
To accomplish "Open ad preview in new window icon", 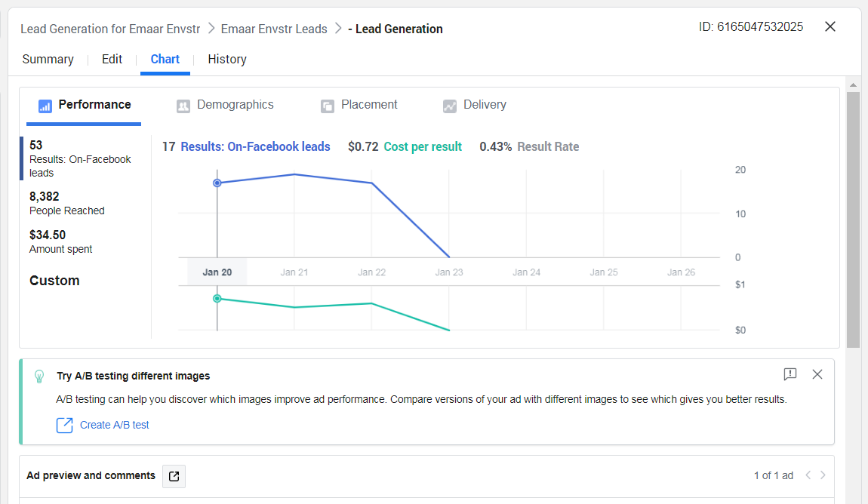I will coord(174,476).
